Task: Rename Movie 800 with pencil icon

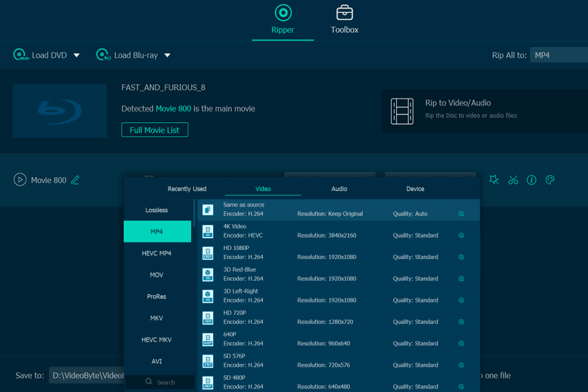Action: click(x=75, y=180)
